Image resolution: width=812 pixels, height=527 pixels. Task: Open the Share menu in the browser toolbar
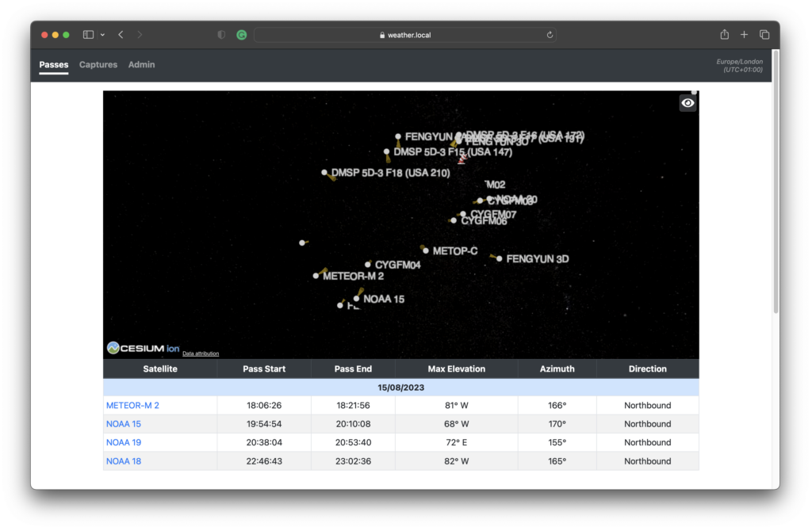coord(724,34)
